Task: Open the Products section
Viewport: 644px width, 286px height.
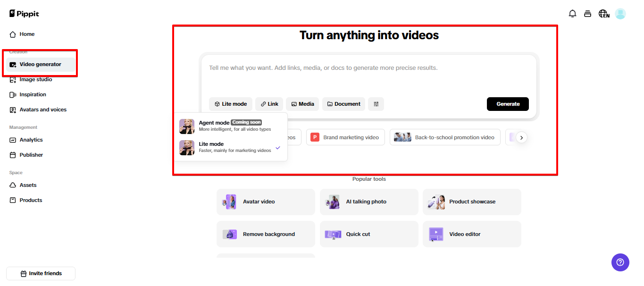Action: click(30, 200)
